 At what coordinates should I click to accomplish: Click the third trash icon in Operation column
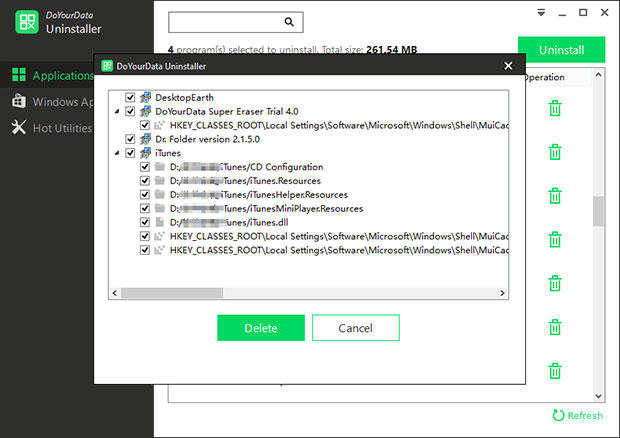pyautogui.click(x=555, y=196)
